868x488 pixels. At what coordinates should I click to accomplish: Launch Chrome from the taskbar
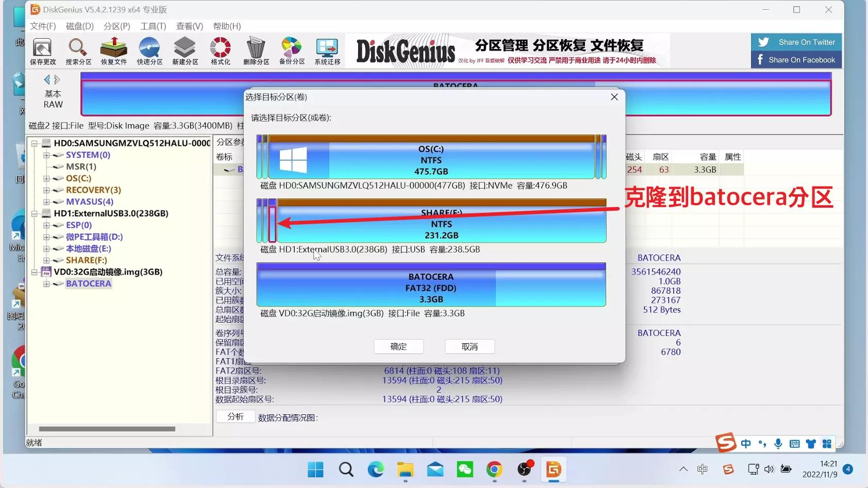pyautogui.click(x=495, y=469)
